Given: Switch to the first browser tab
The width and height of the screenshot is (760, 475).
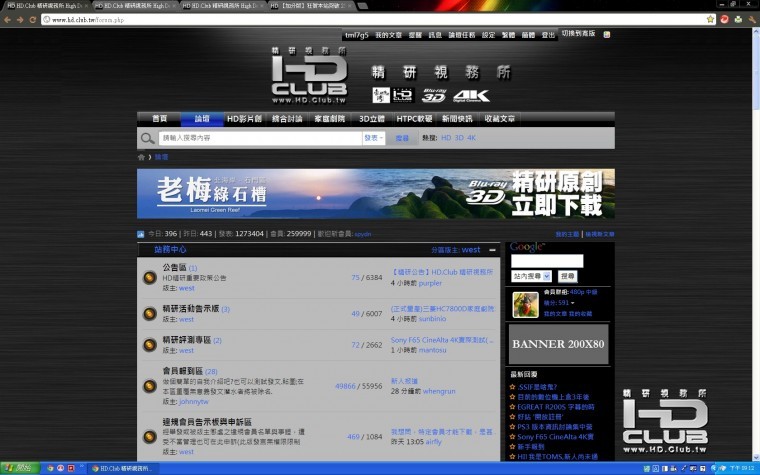Looking at the screenshot, I should [47, 6].
